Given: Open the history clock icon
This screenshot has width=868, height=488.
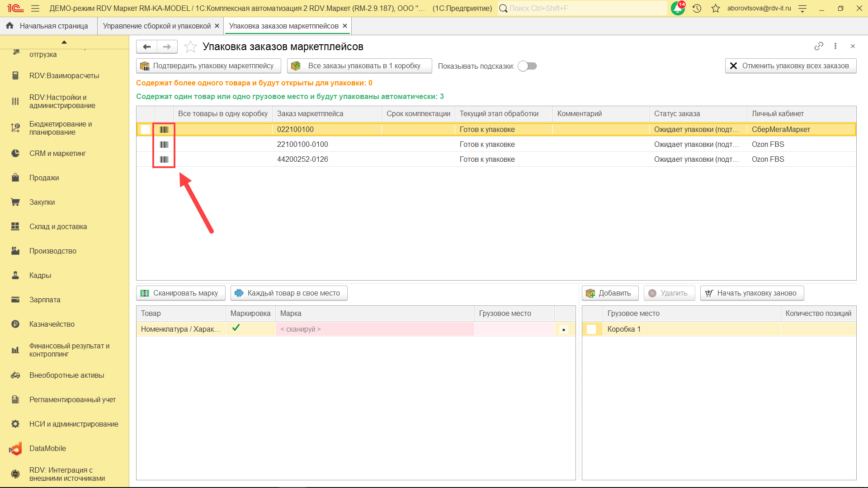Looking at the screenshot, I should [697, 8].
